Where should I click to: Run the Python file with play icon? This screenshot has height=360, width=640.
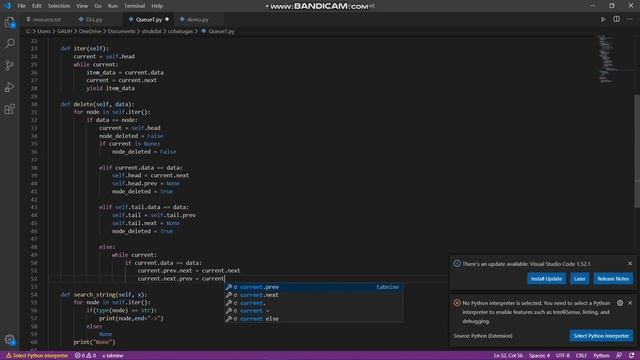tap(603, 19)
